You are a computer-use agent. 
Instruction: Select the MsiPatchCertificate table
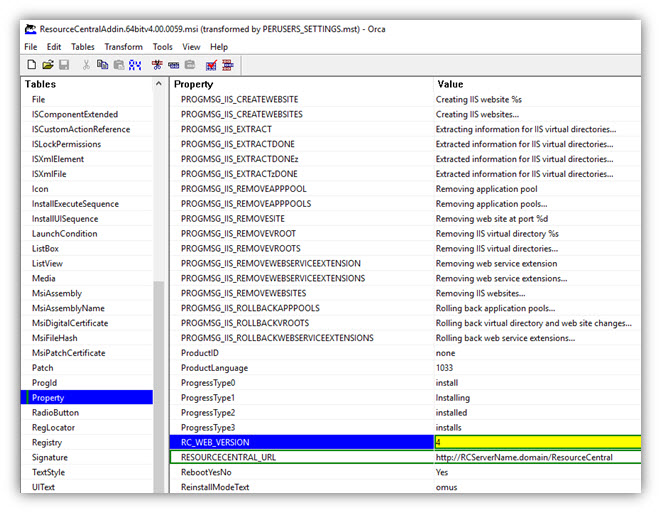point(68,353)
